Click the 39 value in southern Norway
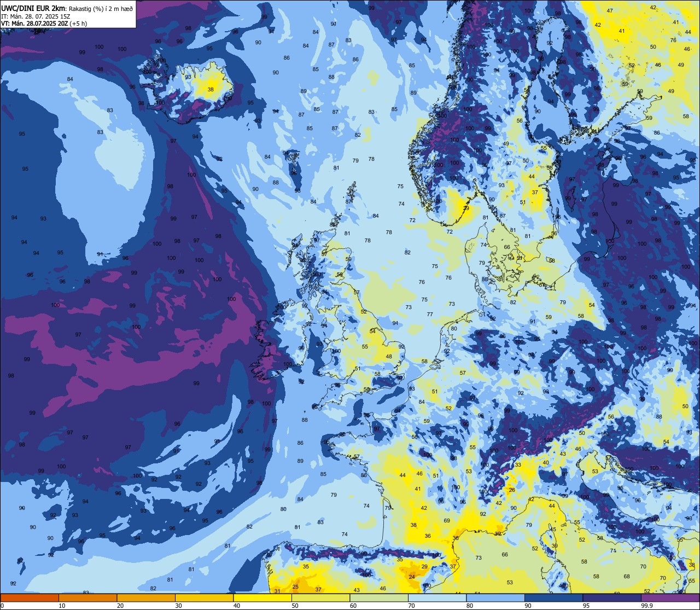Screen dimensions: 700x610 pos(466,208)
